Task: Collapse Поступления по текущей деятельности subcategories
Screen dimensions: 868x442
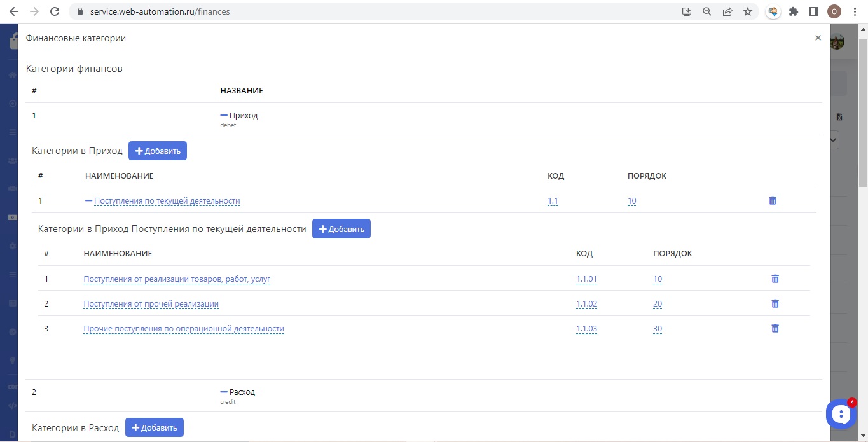Action: pos(89,201)
